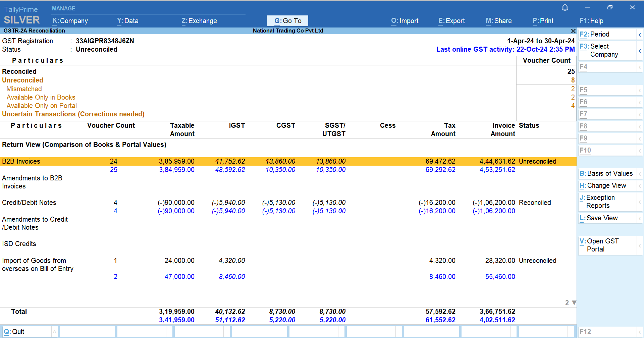This screenshot has width=644, height=338.
Task: Open the Import menu
Action: point(405,21)
